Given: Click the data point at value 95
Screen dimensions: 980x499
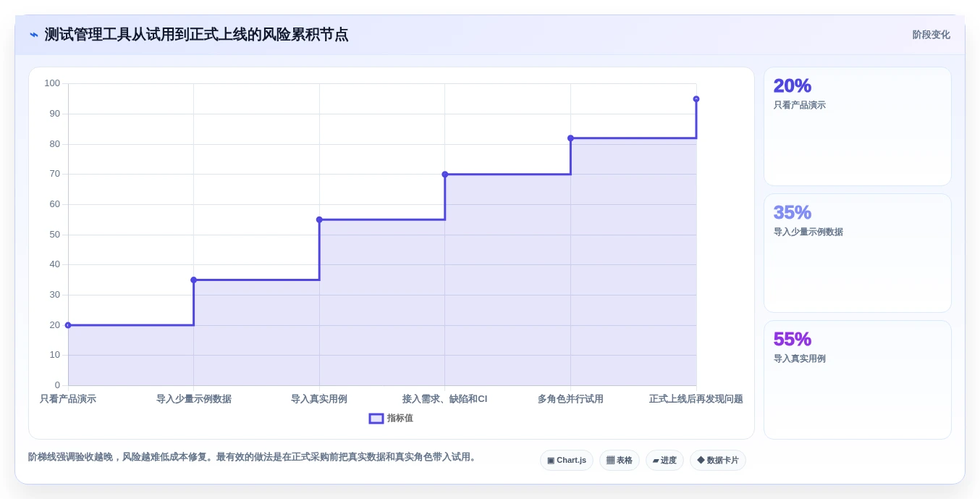Looking at the screenshot, I should pyautogui.click(x=696, y=98).
